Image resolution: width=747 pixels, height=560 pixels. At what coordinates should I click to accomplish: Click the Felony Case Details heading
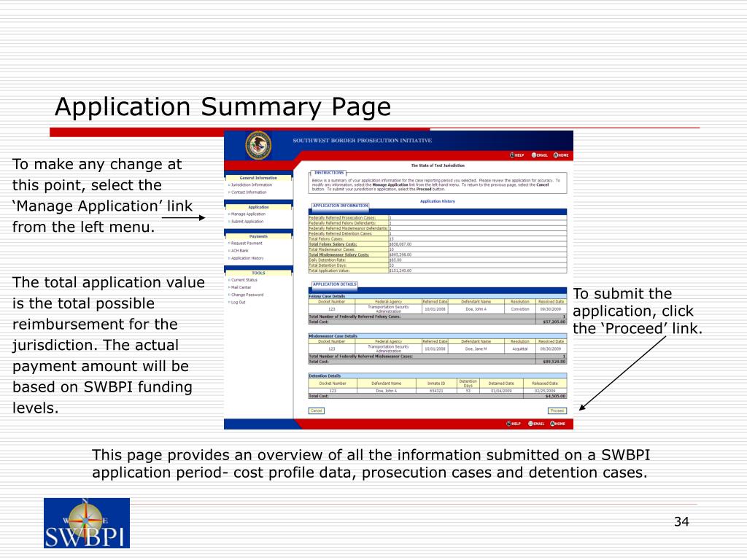327,296
